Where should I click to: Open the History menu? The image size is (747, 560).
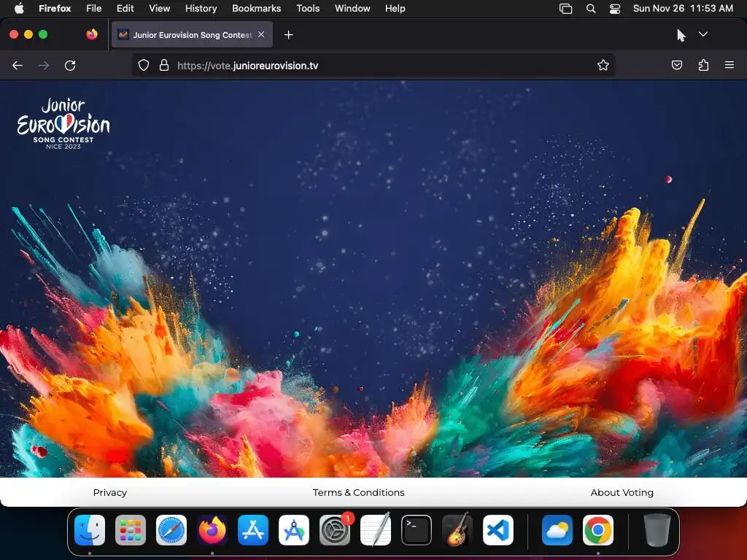[201, 8]
